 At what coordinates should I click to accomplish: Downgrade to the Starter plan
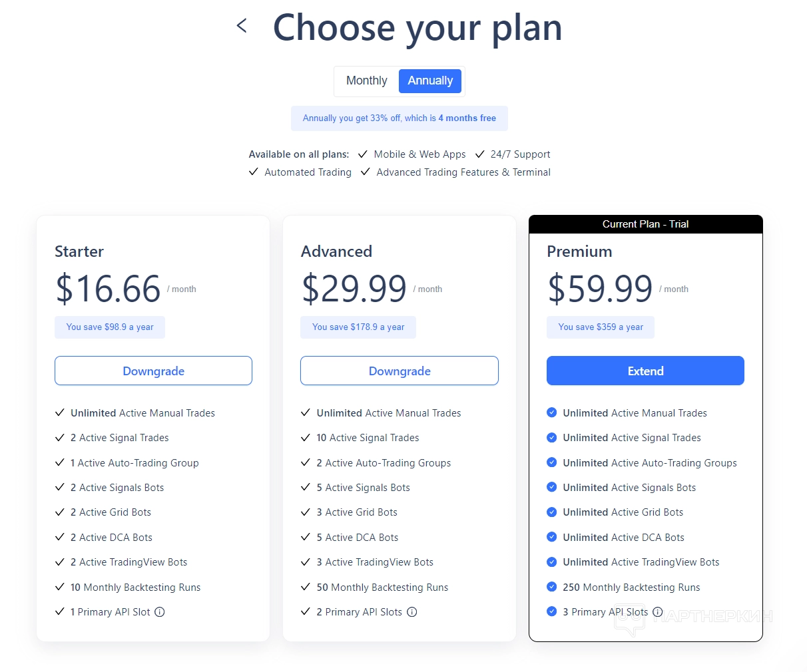tap(153, 371)
